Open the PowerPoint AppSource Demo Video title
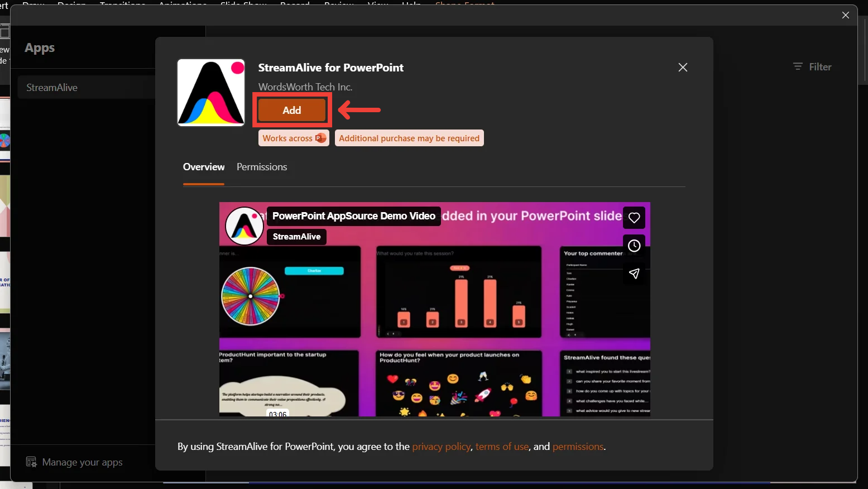 tap(354, 216)
